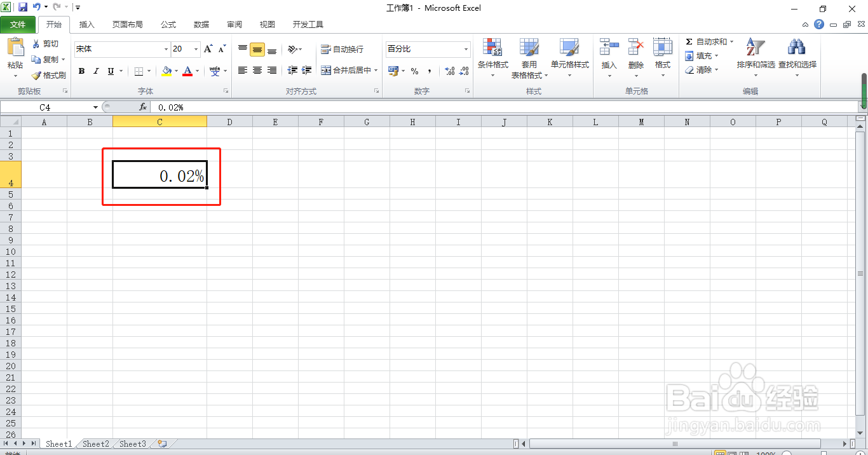Viewport: 868px width, 455px height.
Task: Apply red font color A
Action: point(187,71)
